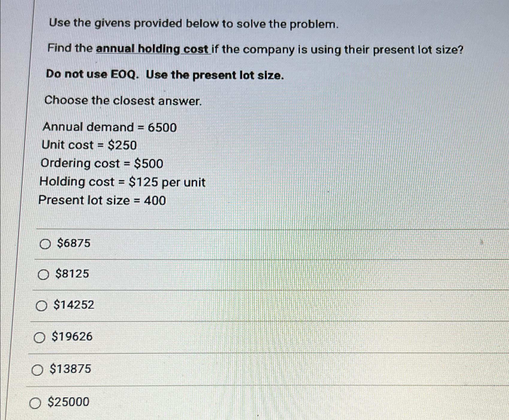This screenshot has width=509, height=420.
Task: Select the $14252 radio button
Action: pos(41,306)
